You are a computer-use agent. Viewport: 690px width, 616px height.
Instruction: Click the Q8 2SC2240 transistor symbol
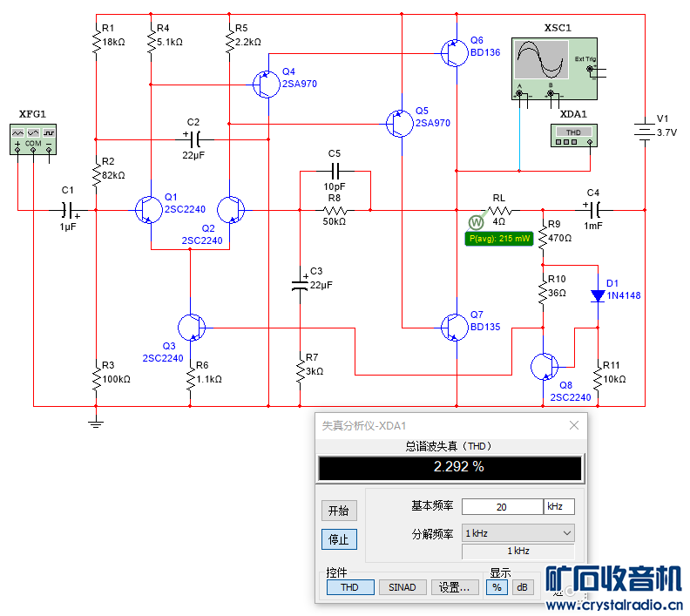(x=545, y=367)
